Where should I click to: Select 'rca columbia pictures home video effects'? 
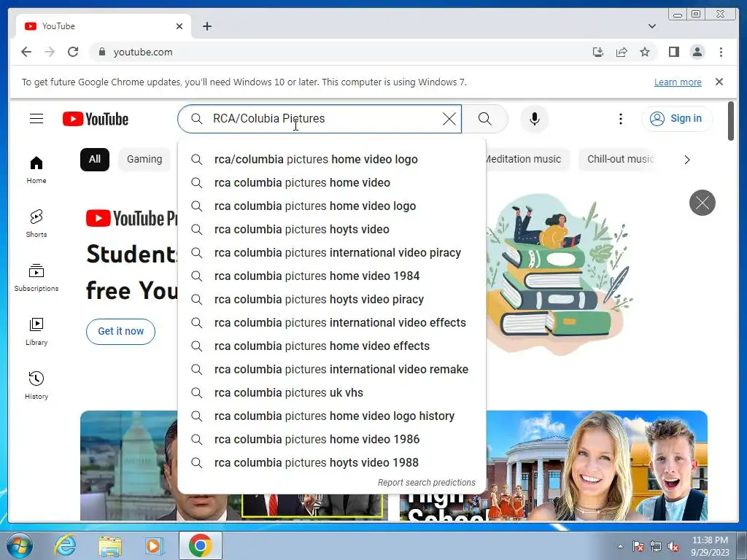point(332,346)
